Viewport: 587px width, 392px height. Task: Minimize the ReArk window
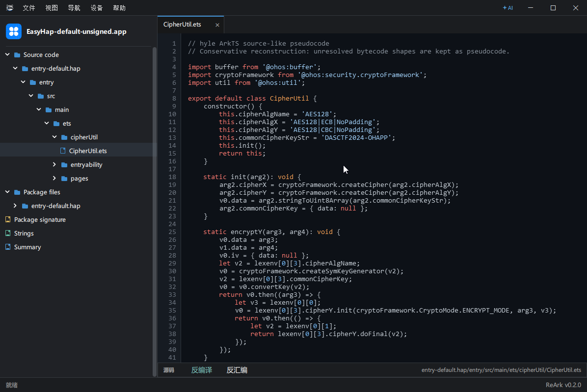point(531,8)
